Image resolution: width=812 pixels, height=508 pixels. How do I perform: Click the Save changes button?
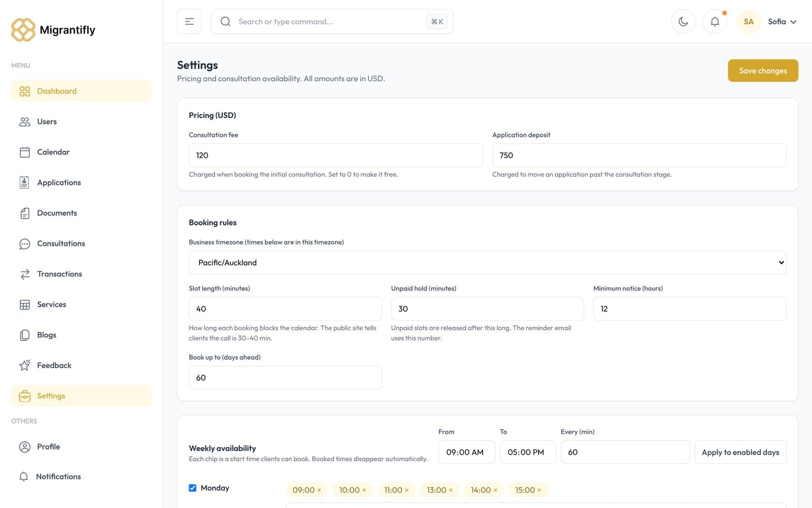point(763,71)
